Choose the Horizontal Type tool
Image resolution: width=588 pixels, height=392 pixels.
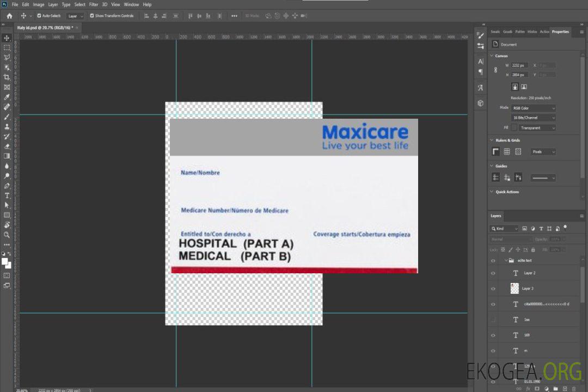click(x=7, y=195)
